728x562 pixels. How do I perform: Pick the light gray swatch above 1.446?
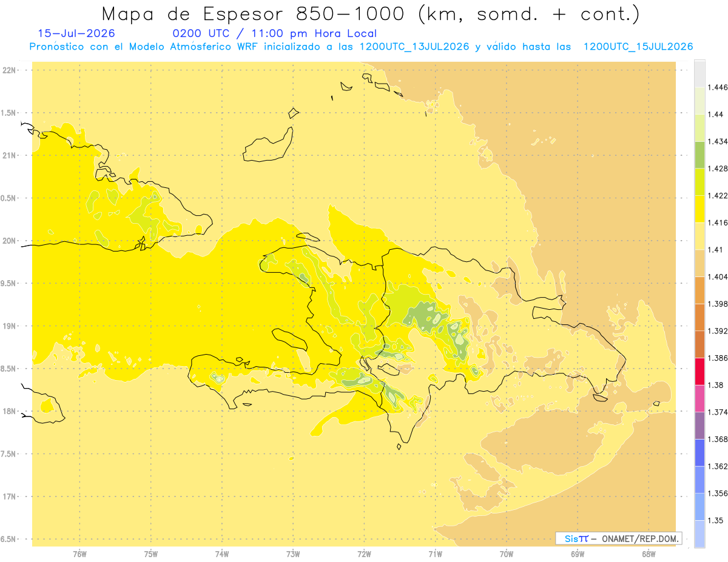tap(699, 73)
